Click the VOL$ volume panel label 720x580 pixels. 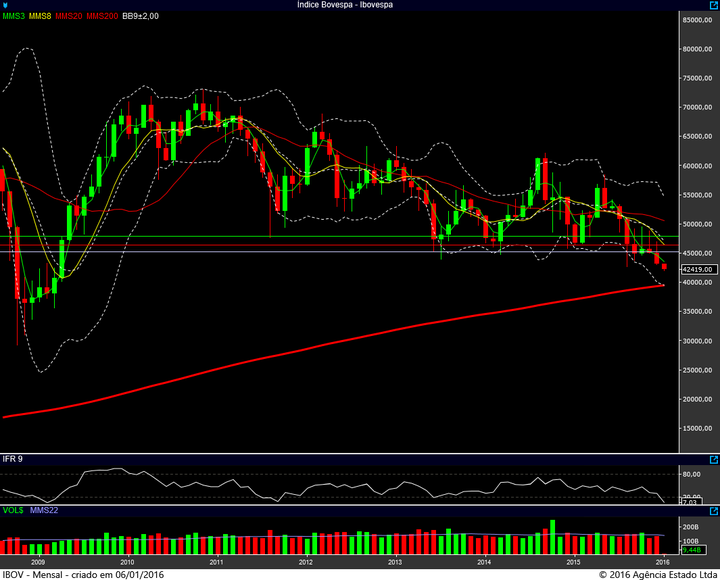(12, 512)
